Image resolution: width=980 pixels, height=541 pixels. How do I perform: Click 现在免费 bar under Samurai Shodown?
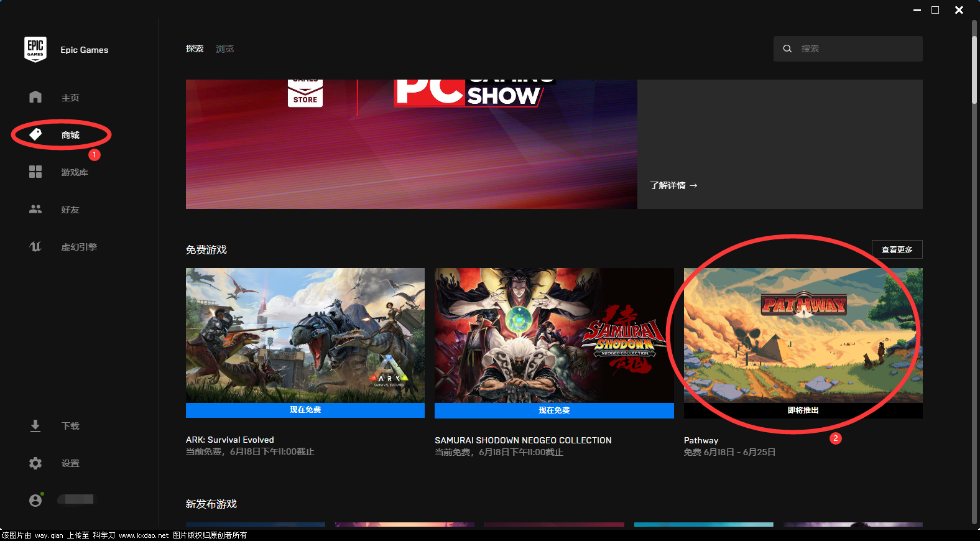pyautogui.click(x=554, y=410)
